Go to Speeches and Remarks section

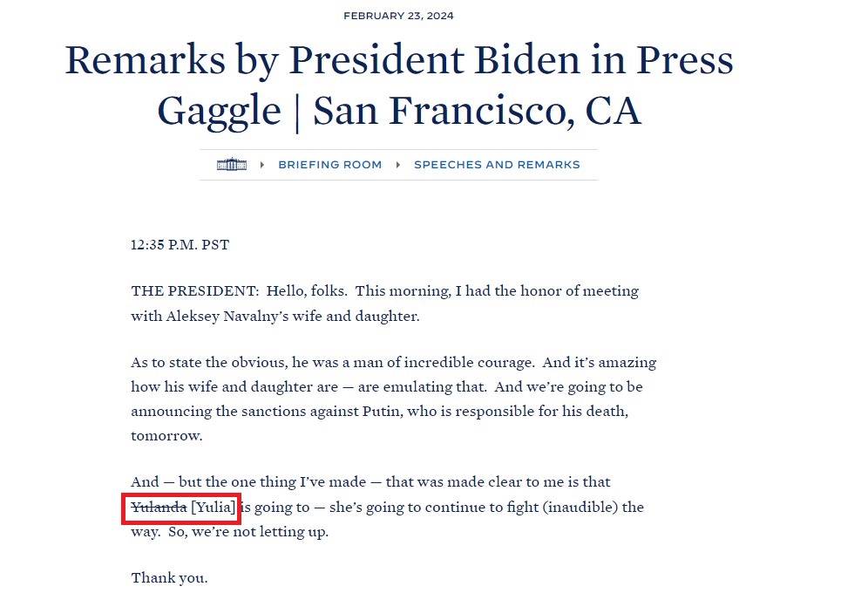[x=497, y=165]
